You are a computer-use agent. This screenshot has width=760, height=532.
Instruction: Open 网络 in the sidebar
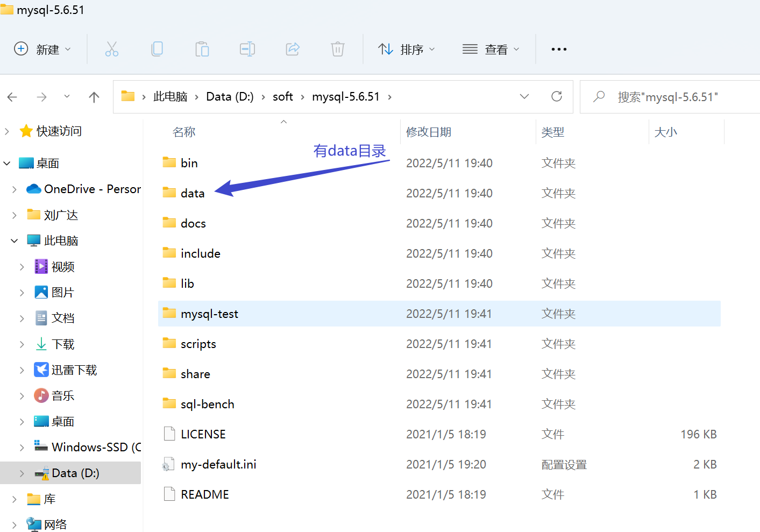55,524
